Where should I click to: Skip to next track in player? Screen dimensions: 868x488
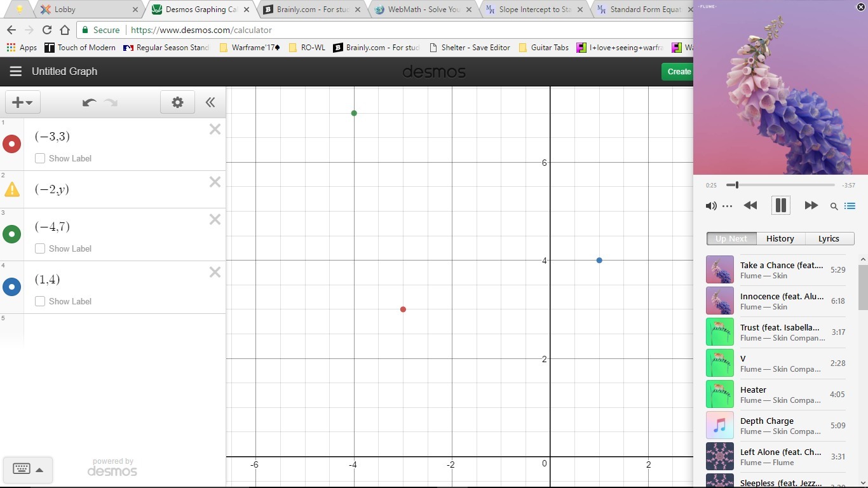(x=811, y=205)
